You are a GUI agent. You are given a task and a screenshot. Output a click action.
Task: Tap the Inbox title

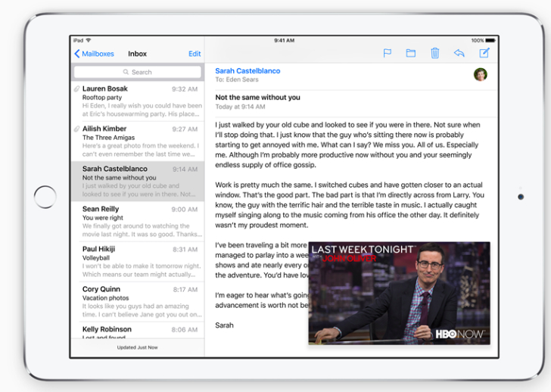(137, 54)
